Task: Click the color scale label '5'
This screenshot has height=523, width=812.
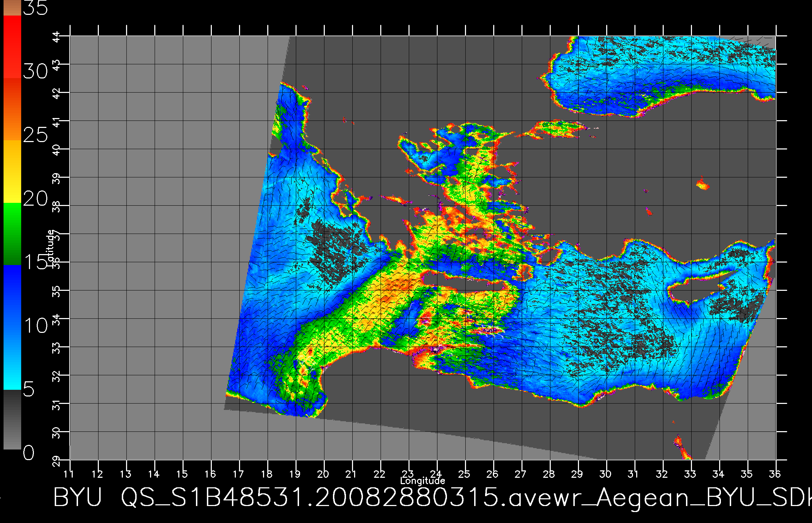Action: (29, 389)
